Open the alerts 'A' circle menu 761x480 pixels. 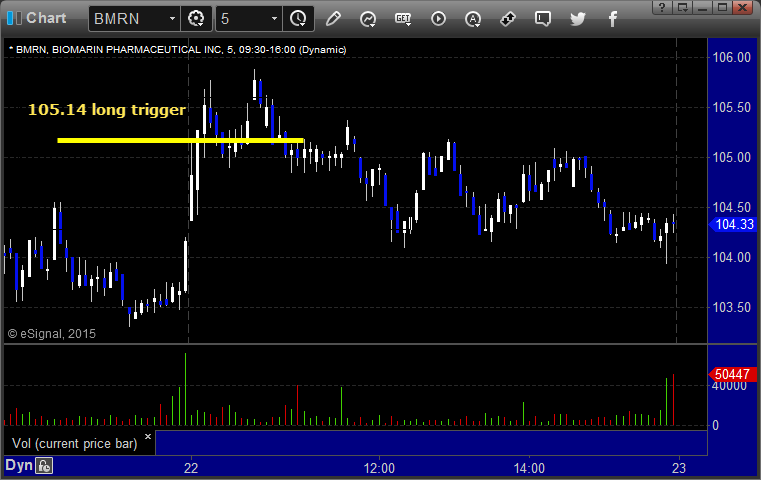pos(473,19)
